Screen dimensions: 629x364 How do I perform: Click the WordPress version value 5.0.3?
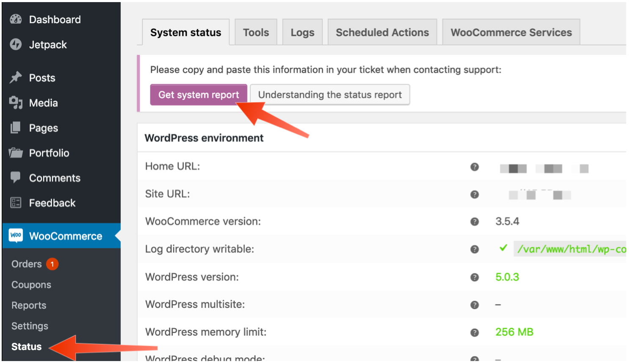[x=507, y=277]
